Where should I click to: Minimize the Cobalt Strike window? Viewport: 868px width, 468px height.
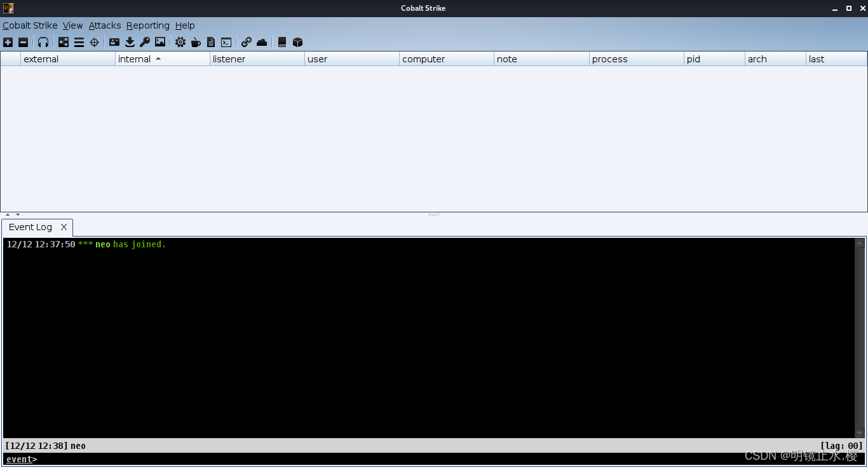pos(836,8)
